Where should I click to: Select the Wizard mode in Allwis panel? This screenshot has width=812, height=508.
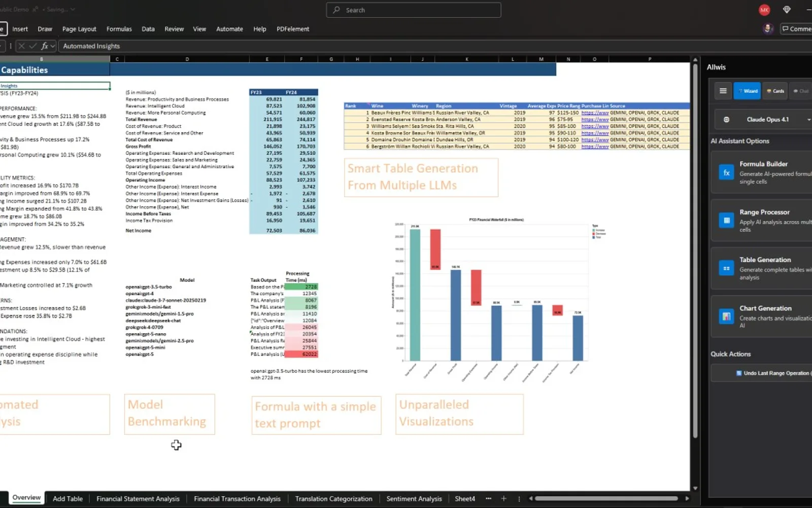(x=747, y=91)
